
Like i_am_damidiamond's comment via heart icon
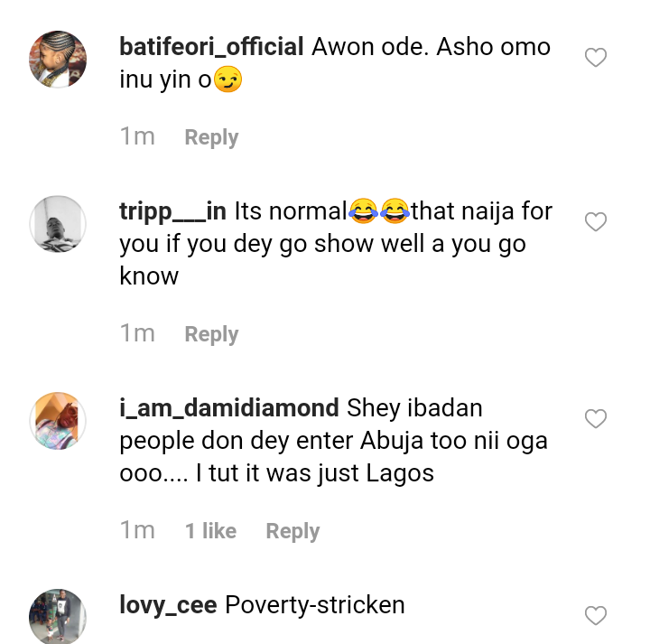tap(595, 419)
